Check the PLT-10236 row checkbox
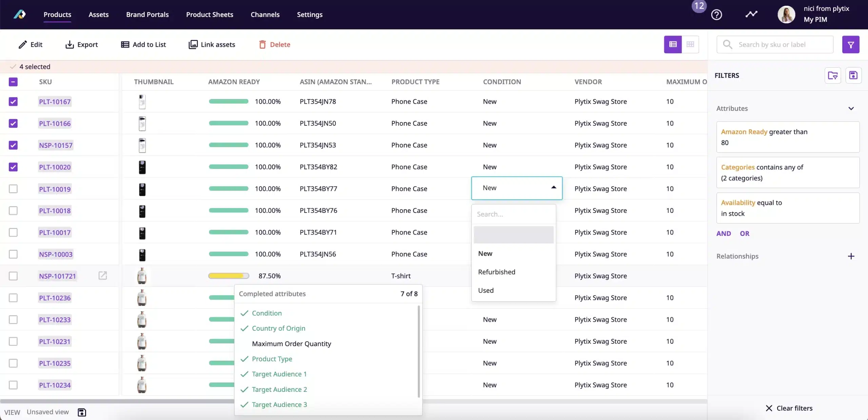The width and height of the screenshot is (868, 420). [13, 298]
